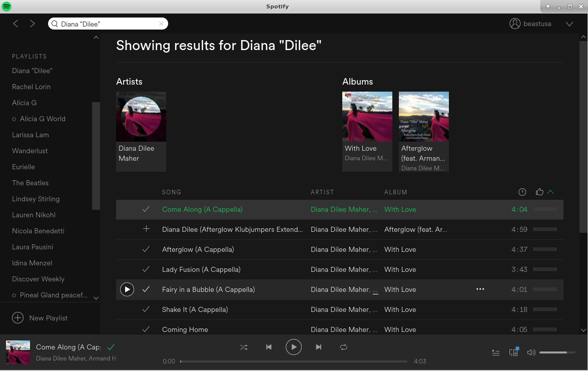
Task: Open the Alicia G World playlist
Action: [x=43, y=119]
